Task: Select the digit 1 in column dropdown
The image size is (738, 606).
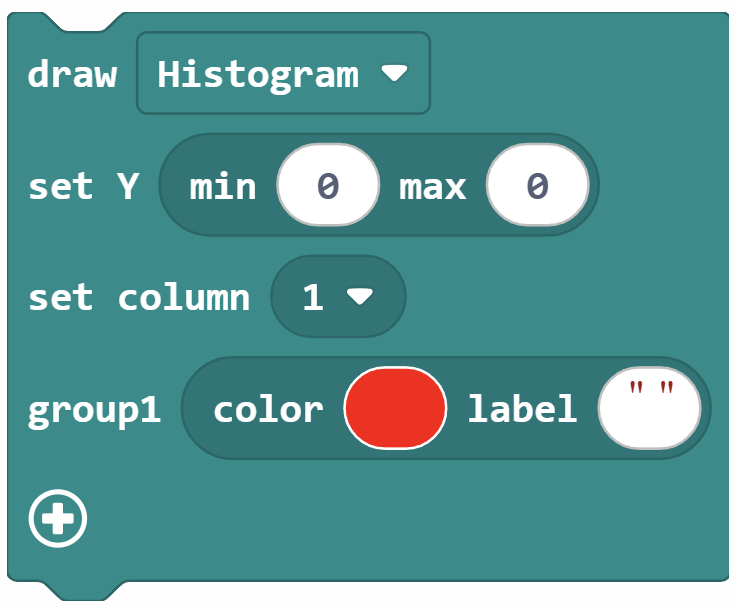Action: coord(313,297)
